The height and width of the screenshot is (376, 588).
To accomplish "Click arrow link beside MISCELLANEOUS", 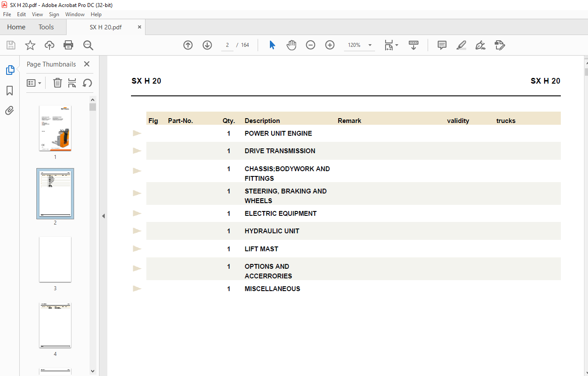I will [137, 288].
